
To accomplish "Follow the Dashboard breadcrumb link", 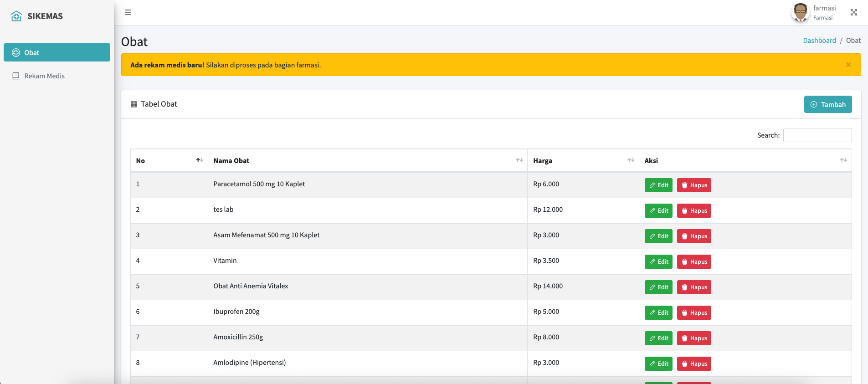I will point(819,41).
